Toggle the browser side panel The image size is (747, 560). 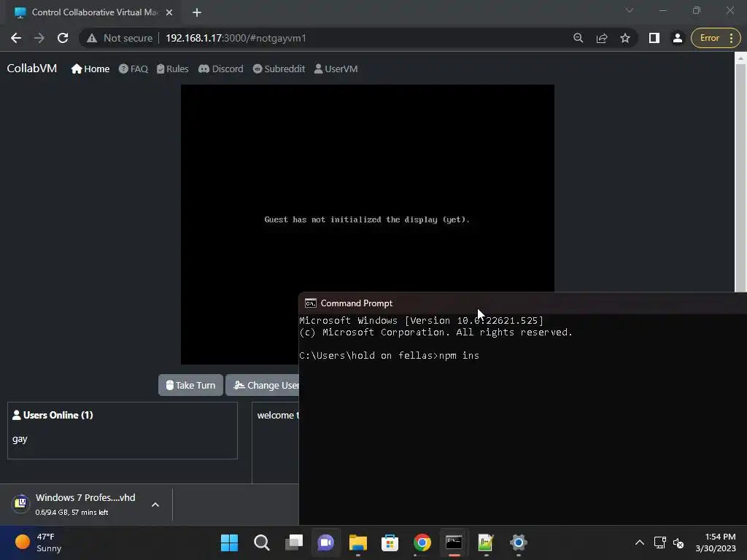click(x=654, y=38)
